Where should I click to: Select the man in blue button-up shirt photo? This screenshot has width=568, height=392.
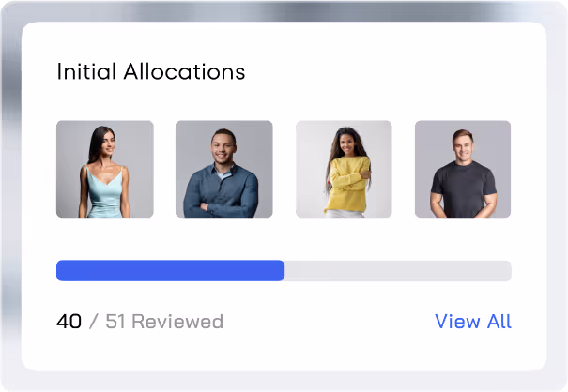click(224, 169)
